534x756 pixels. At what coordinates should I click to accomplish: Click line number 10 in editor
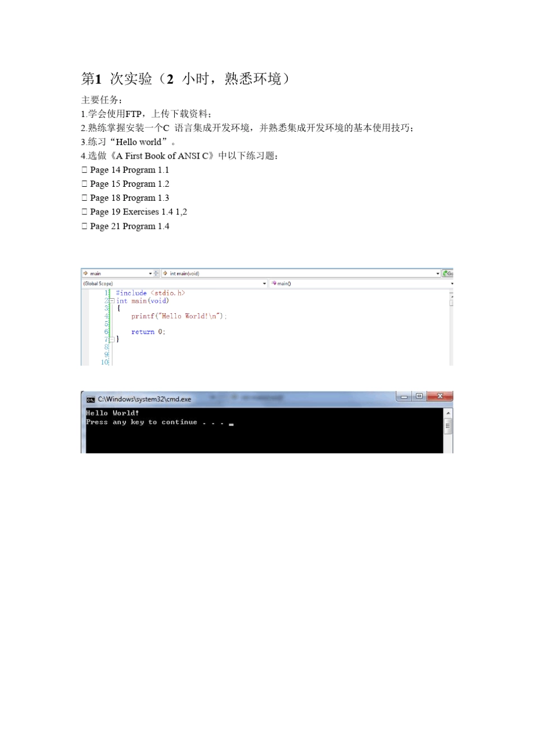tap(105, 362)
